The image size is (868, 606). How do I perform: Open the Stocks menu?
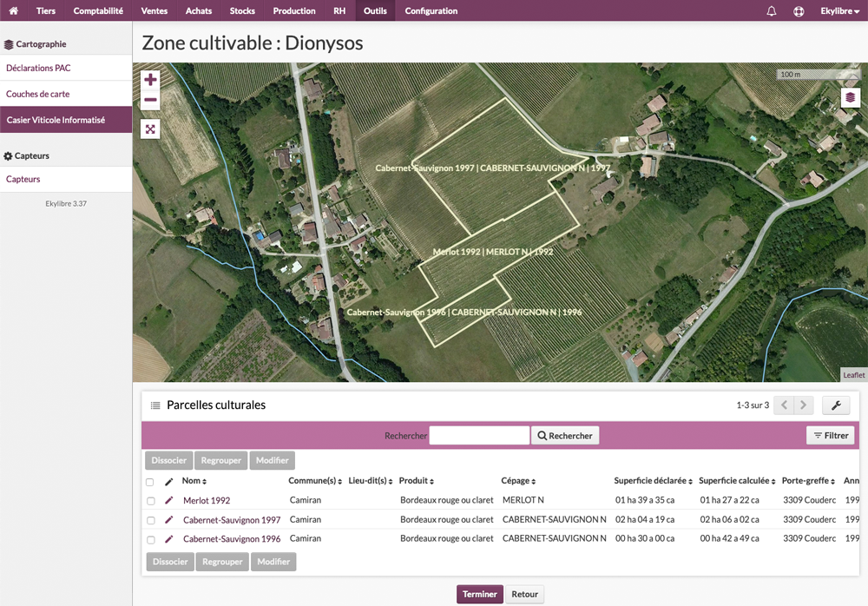pos(242,11)
